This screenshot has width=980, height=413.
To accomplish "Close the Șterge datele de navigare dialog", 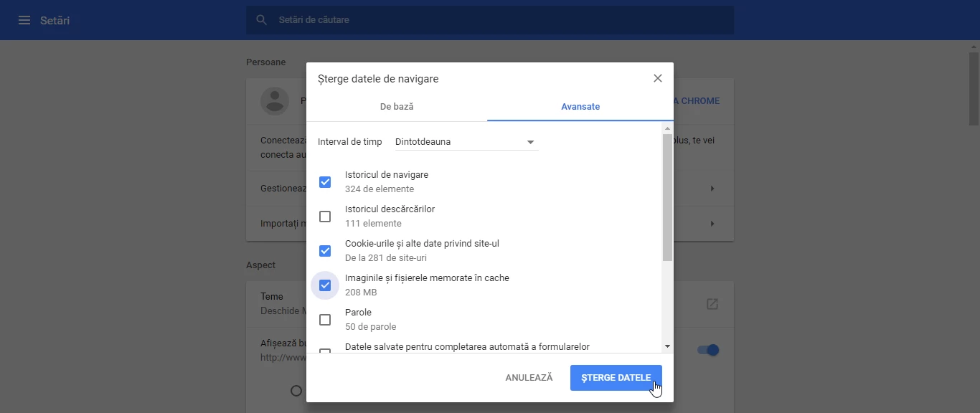I will [657, 78].
